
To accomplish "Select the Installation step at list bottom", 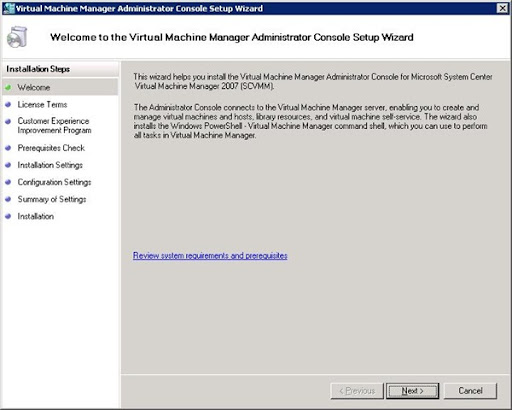I will [x=36, y=216].
